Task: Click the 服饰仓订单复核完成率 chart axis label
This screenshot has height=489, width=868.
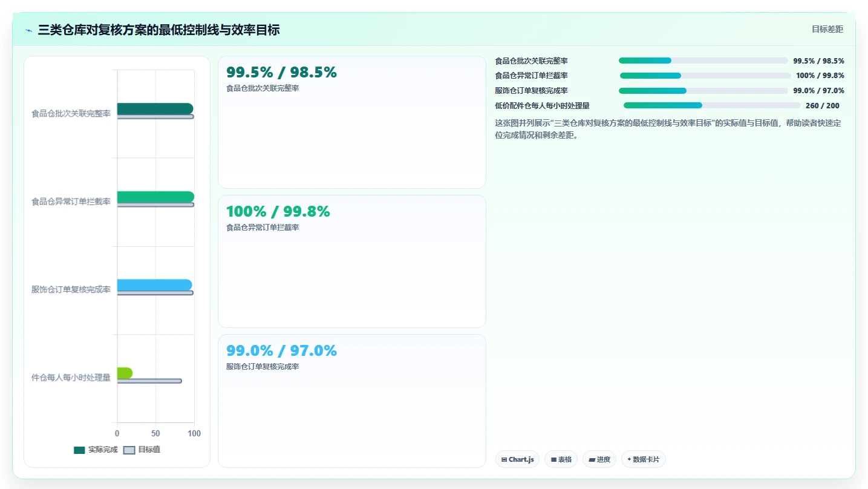Action: (71, 289)
